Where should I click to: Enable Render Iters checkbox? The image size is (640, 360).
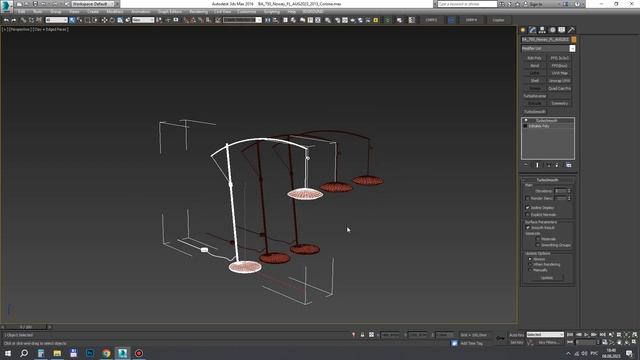(x=527, y=198)
